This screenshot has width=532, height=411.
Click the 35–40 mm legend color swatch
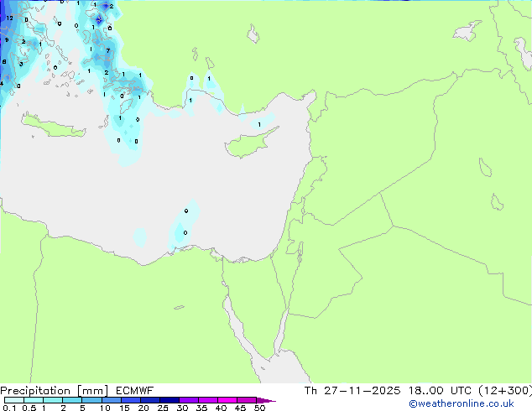tap(208, 400)
